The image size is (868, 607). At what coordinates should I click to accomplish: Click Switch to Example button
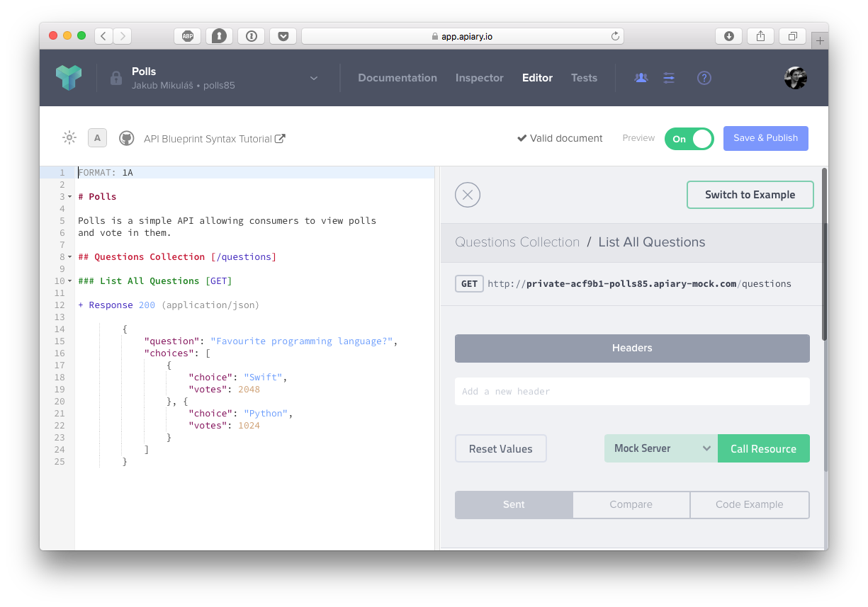click(x=750, y=195)
